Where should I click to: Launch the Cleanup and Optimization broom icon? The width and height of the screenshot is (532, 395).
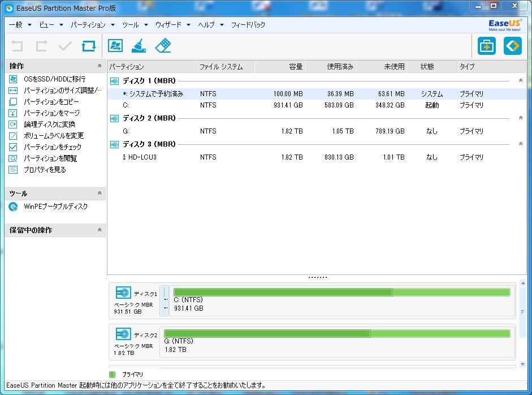click(139, 45)
